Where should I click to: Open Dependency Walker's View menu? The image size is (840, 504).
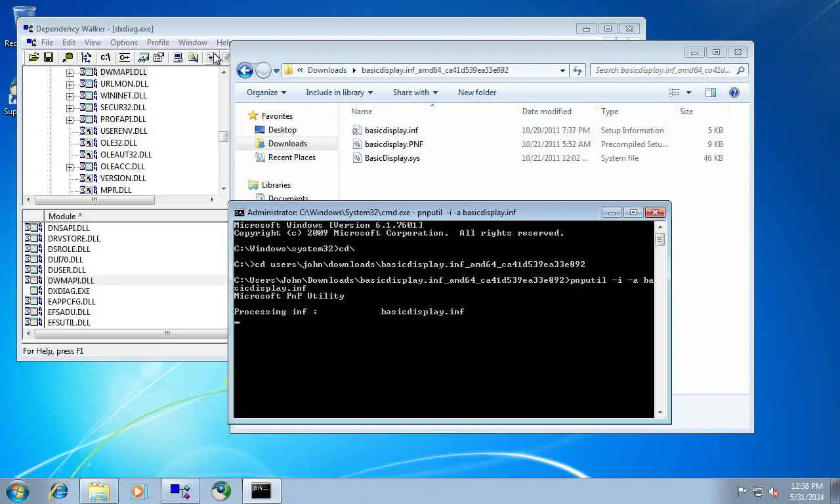pyautogui.click(x=93, y=43)
